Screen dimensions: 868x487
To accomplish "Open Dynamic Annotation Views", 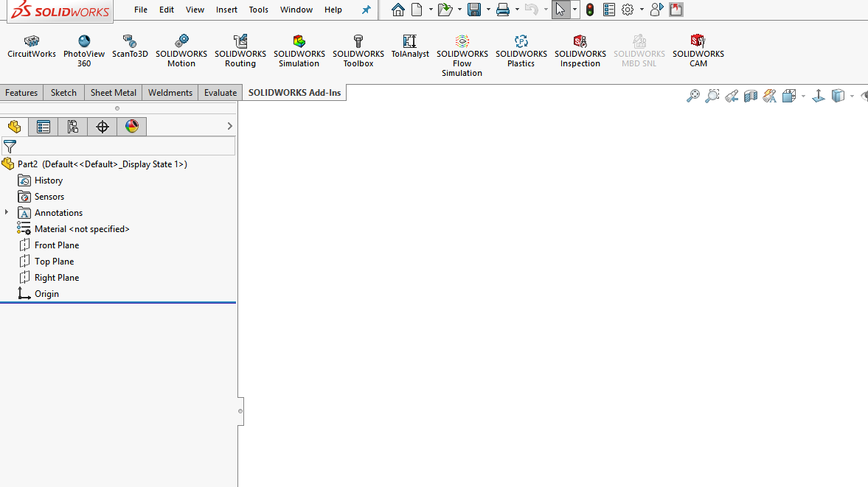I will tap(769, 97).
